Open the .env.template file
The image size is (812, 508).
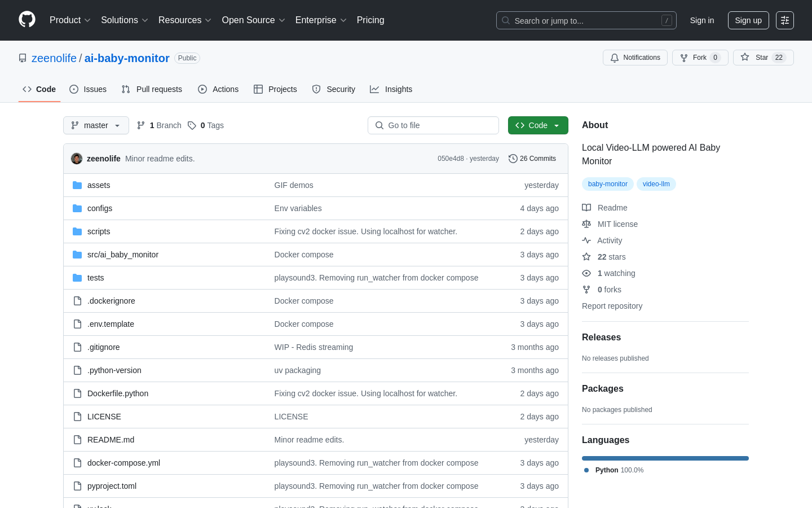(x=111, y=324)
